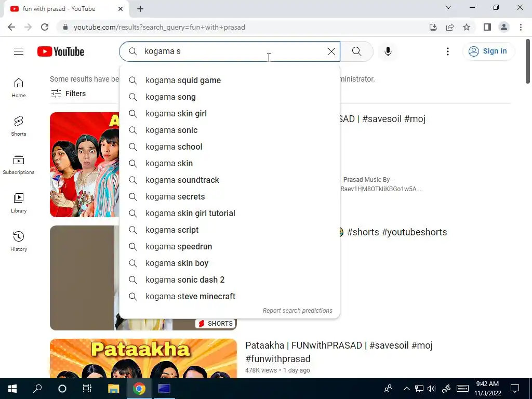The width and height of the screenshot is (532, 399).
Task: Pick the 'kogama sonic' suggestion
Action: 229,130
